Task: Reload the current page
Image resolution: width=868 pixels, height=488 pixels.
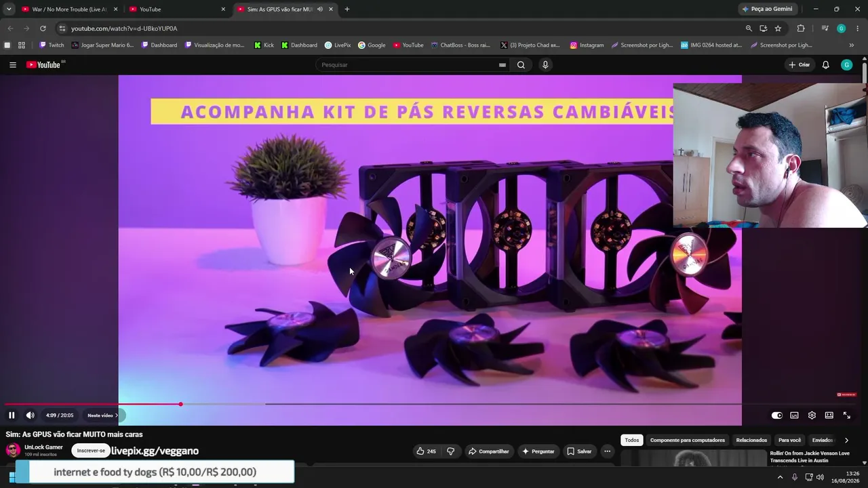Action: point(43,28)
